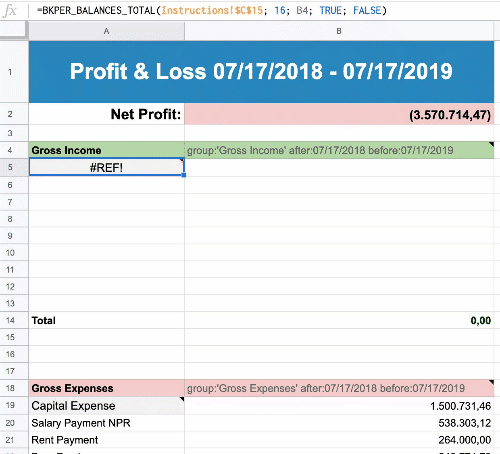Click the fx function icon
The height and width of the screenshot is (454, 500).
tap(10, 11)
